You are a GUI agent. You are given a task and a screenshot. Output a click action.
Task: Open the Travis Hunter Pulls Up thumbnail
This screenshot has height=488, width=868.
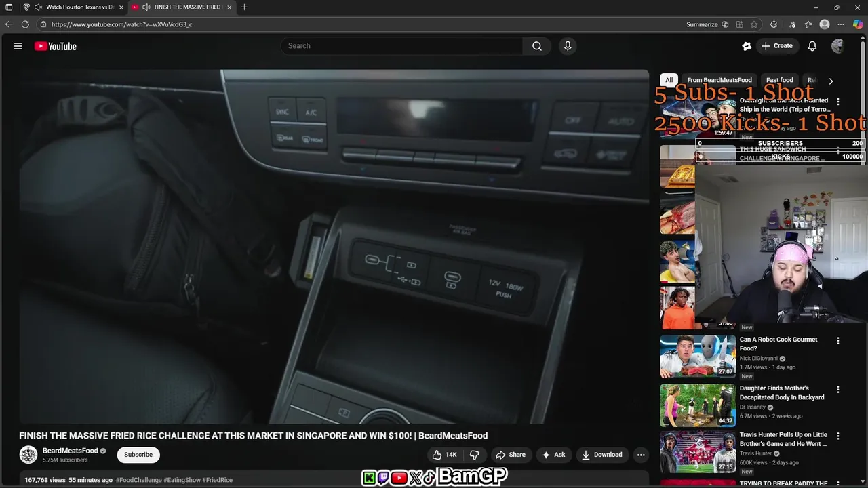(x=698, y=452)
